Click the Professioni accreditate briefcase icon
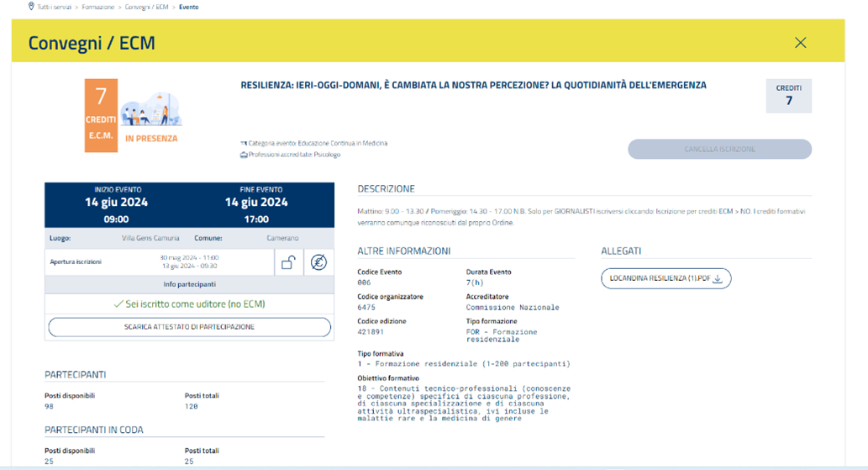The image size is (868, 470). pos(244,156)
